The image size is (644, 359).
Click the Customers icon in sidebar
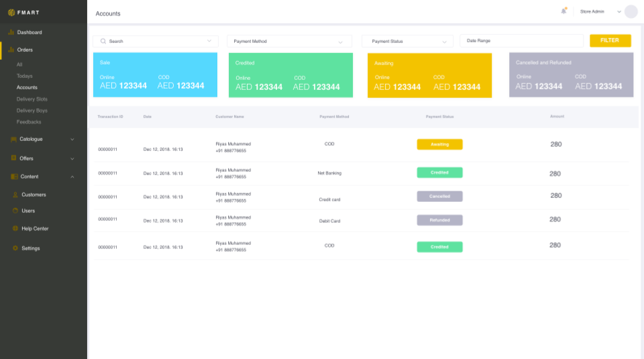[x=15, y=195]
